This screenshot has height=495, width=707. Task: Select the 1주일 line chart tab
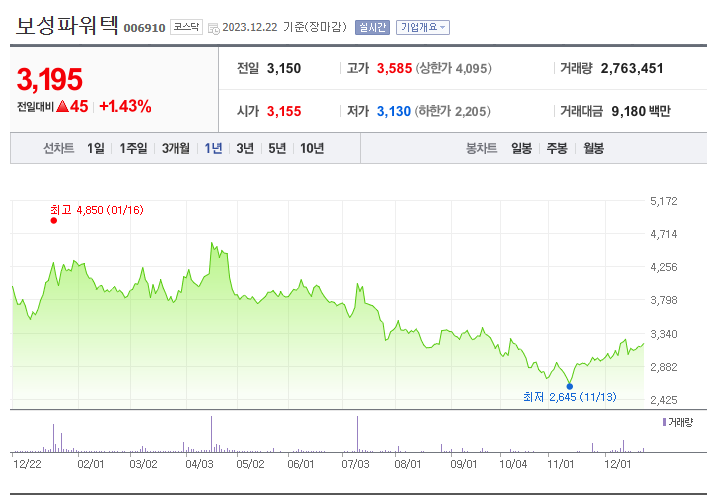(x=133, y=148)
